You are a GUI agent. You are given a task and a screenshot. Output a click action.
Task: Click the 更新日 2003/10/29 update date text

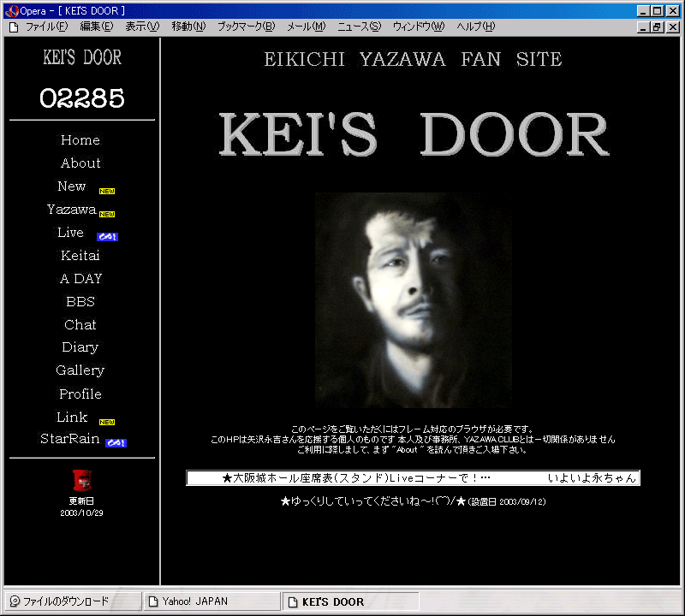coord(81,506)
